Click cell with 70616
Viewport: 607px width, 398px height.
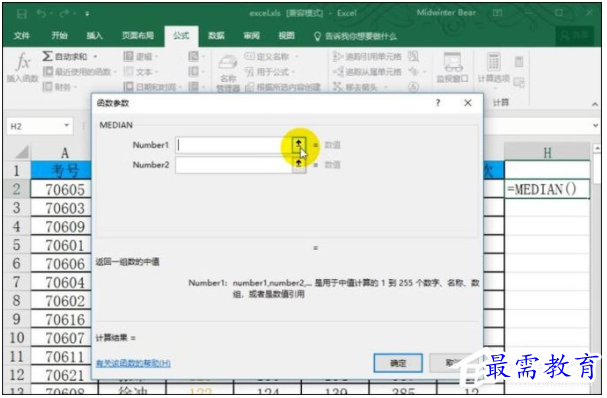[61, 320]
